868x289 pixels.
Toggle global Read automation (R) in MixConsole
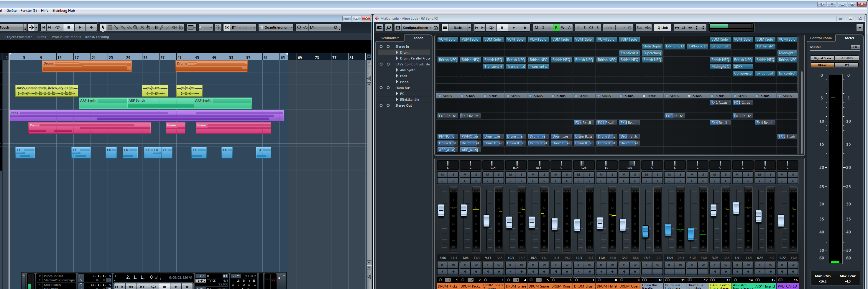[x=557, y=27]
